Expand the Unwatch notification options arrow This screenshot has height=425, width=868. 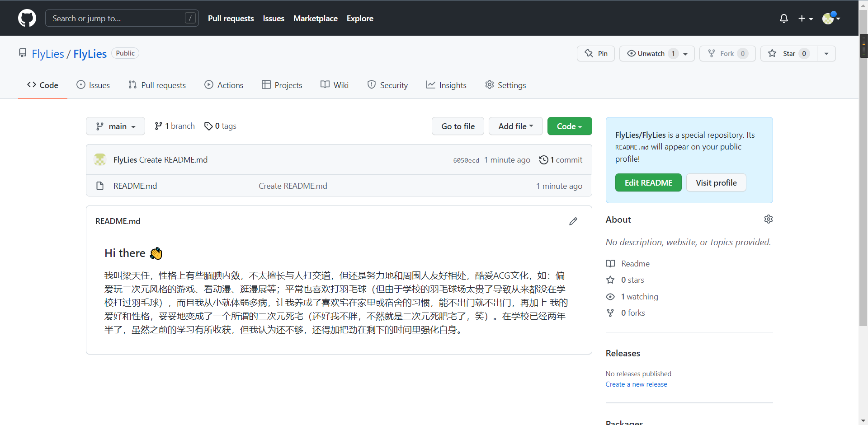pos(686,53)
